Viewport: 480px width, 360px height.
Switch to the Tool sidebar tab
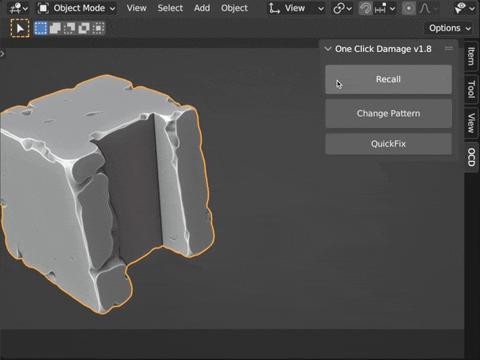click(471, 89)
